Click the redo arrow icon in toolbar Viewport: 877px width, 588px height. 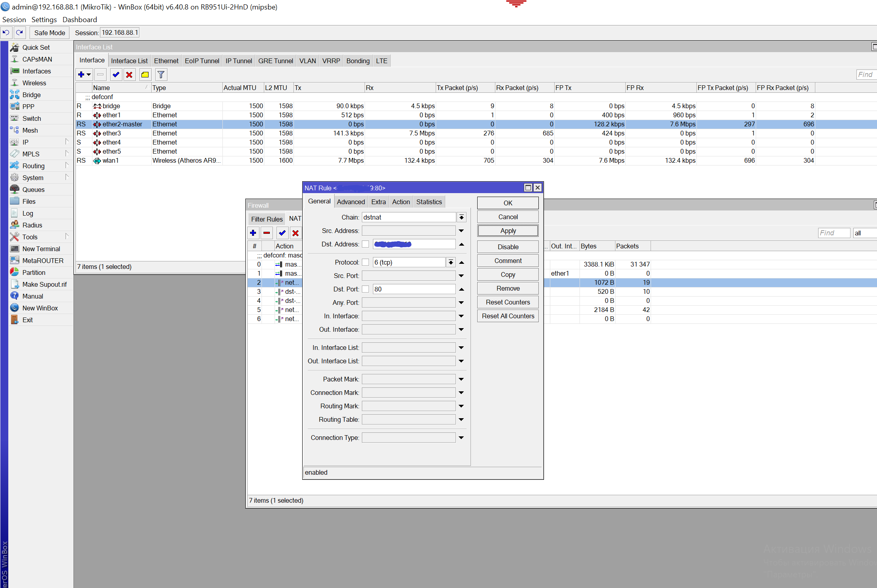pyautogui.click(x=19, y=33)
